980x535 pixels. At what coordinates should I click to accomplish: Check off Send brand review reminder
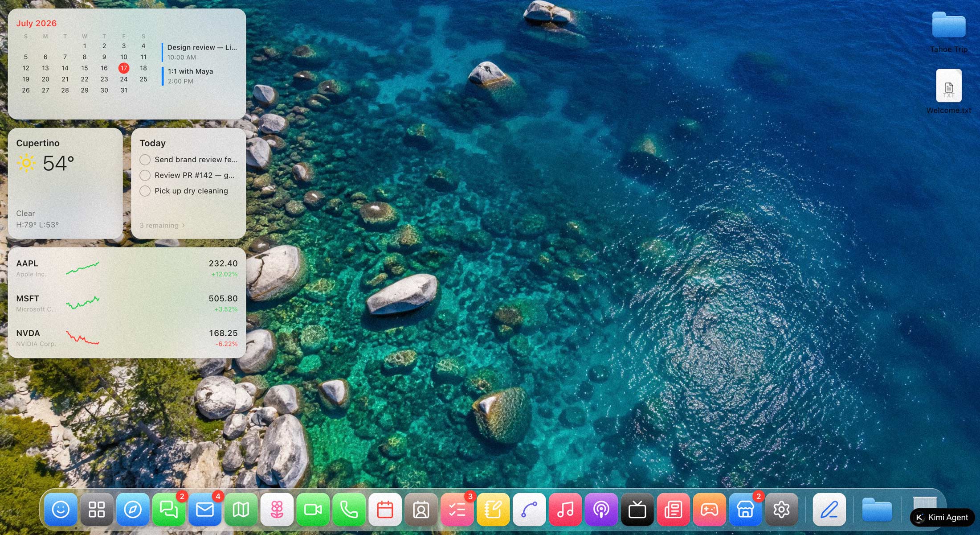pyautogui.click(x=145, y=160)
